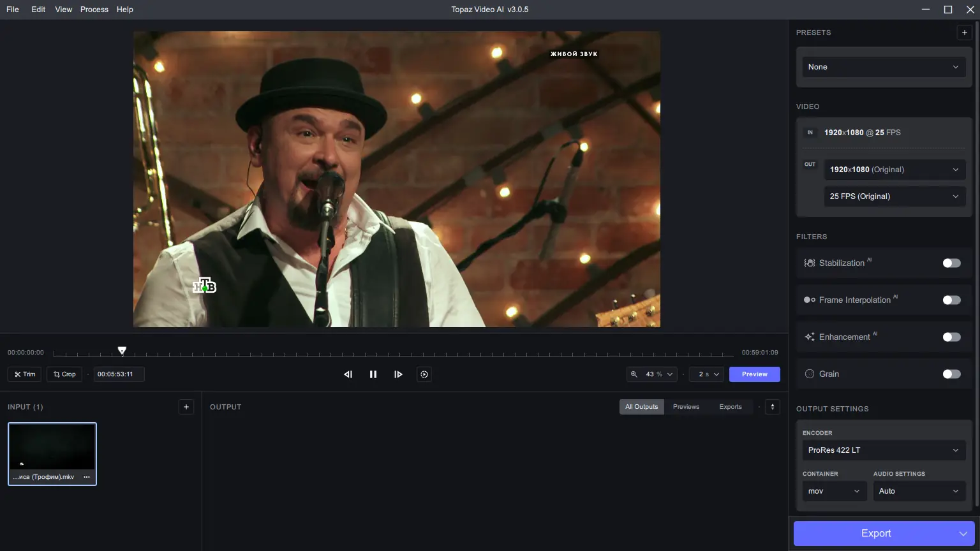Expand the ProRes 422 LT encoder dropdown
This screenshot has width=980, height=551.
[x=884, y=450]
